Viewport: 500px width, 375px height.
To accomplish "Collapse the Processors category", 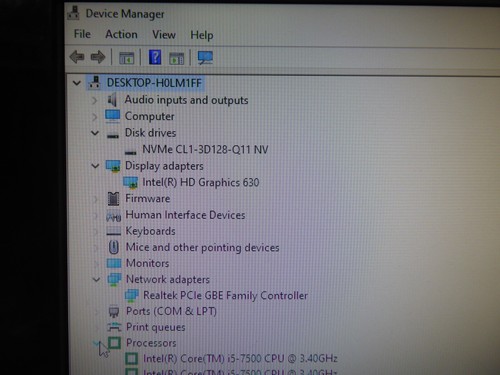I will click(96, 343).
